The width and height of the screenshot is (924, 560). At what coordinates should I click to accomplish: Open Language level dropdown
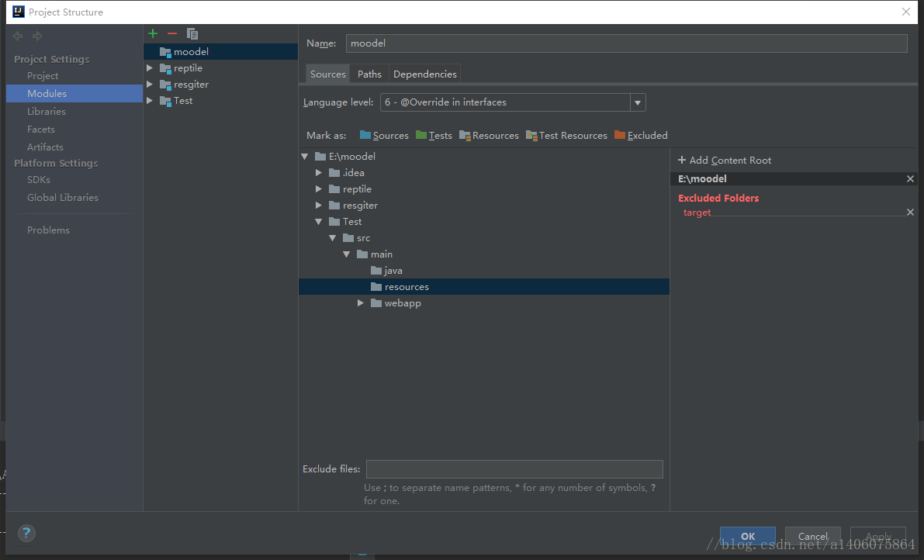tap(637, 102)
